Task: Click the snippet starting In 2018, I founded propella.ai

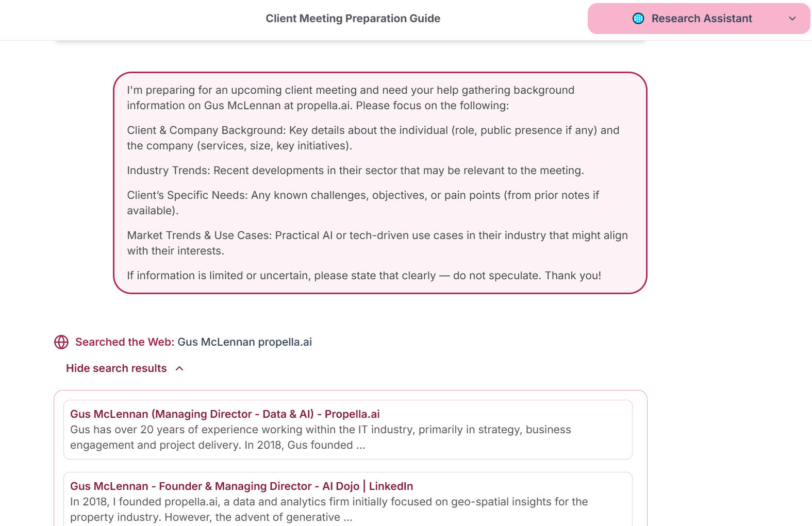Action: point(329,510)
